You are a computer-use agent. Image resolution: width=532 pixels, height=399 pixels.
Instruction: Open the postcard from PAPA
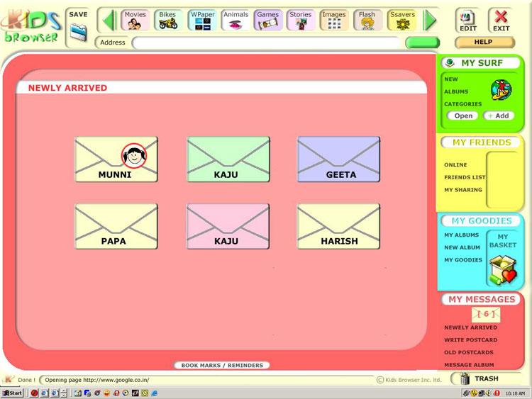pos(116,227)
